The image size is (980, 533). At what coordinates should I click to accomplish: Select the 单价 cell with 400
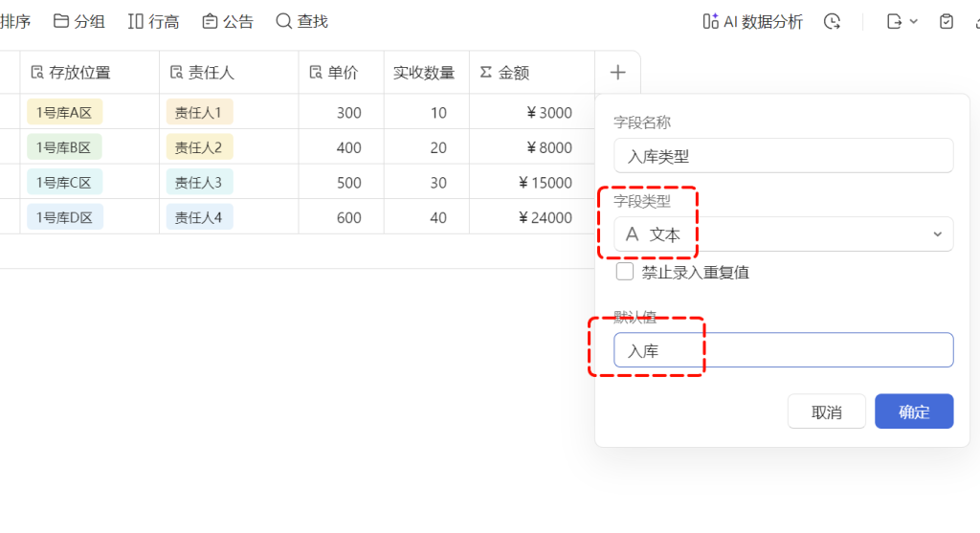tap(342, 147)
